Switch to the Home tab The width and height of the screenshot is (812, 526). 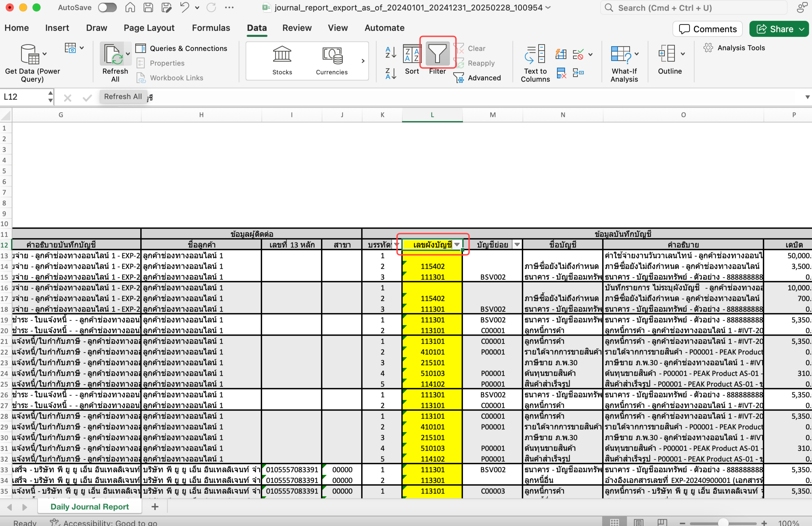(x=16, y=28)
